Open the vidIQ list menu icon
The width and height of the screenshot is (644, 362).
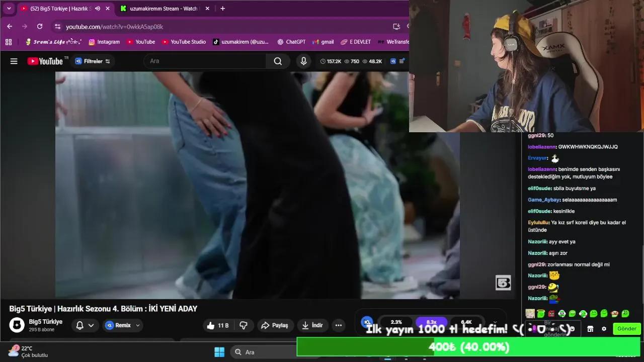401,61
